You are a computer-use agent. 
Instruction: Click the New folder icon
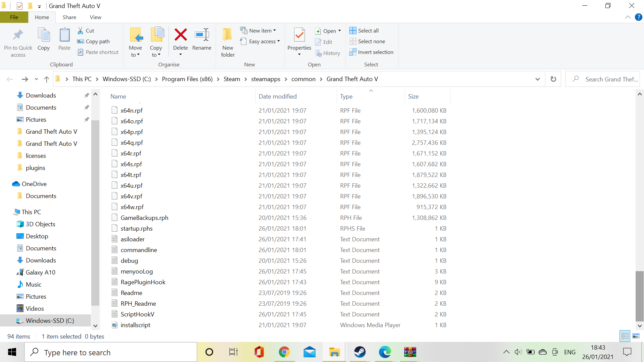228,35
